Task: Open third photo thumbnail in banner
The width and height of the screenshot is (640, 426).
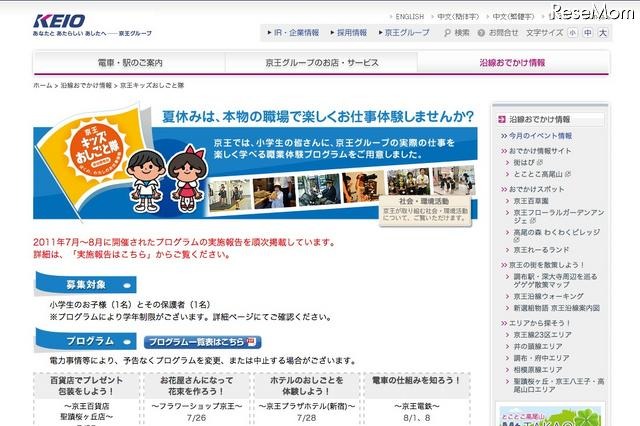Action: [x=319, y=190]
